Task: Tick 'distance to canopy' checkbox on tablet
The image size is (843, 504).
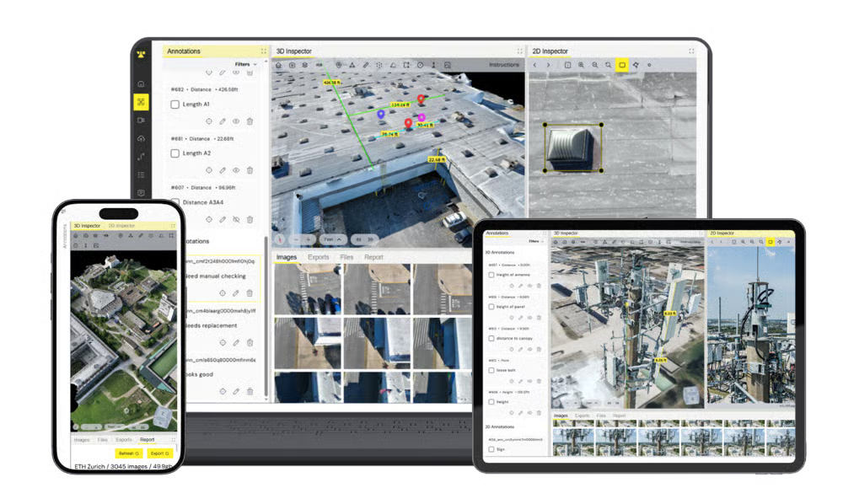Action: coord(491,339)
